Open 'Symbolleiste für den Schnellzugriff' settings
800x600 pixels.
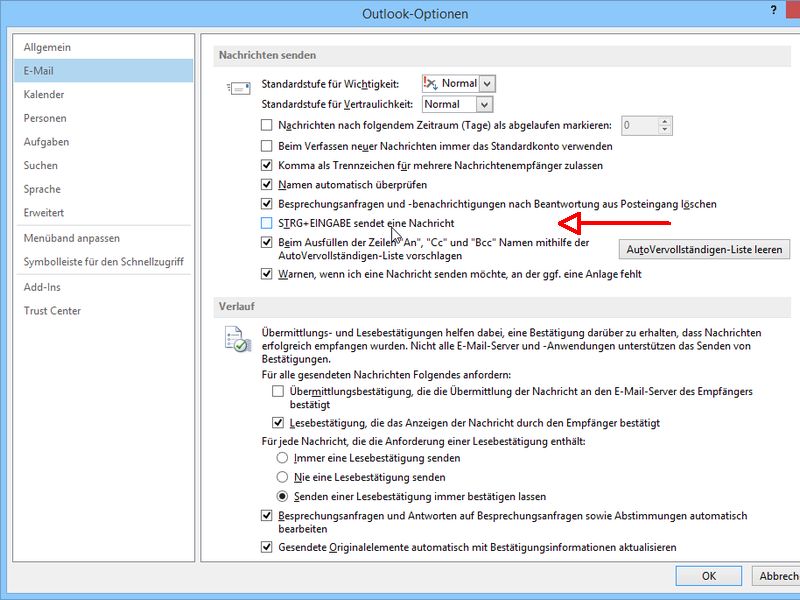[x=104, y=262]
